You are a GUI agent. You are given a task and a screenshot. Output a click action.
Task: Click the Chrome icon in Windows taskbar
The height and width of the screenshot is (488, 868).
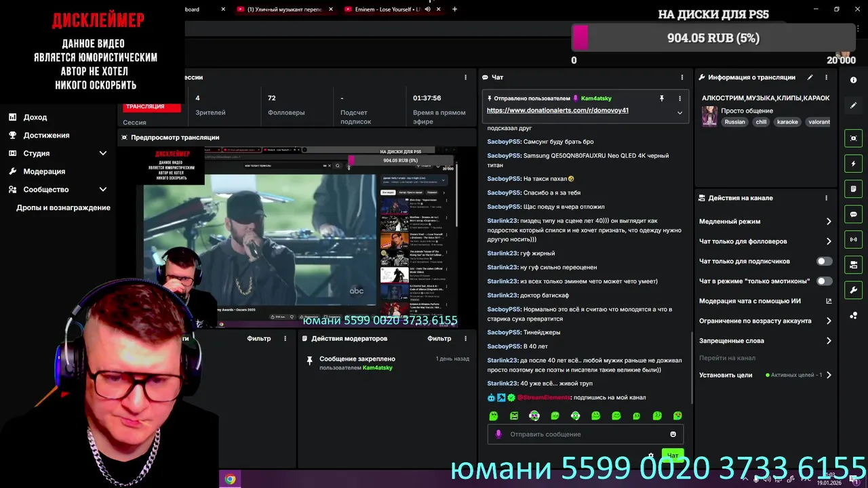(x=231, y=479)
